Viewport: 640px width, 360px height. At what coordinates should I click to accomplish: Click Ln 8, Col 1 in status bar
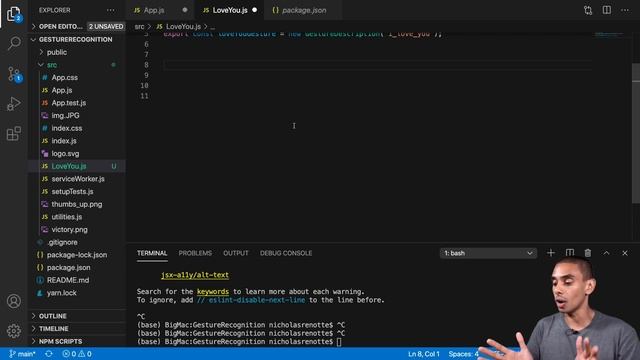[x=424, y=354]
